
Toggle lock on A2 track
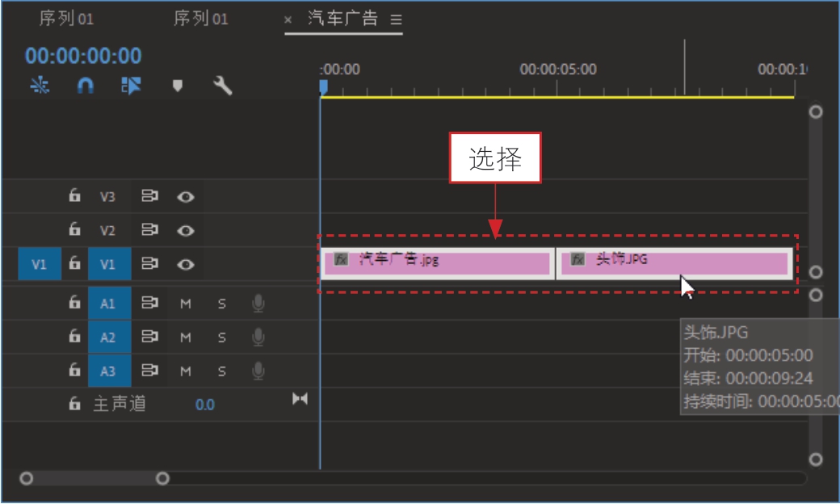click(74, 336)
